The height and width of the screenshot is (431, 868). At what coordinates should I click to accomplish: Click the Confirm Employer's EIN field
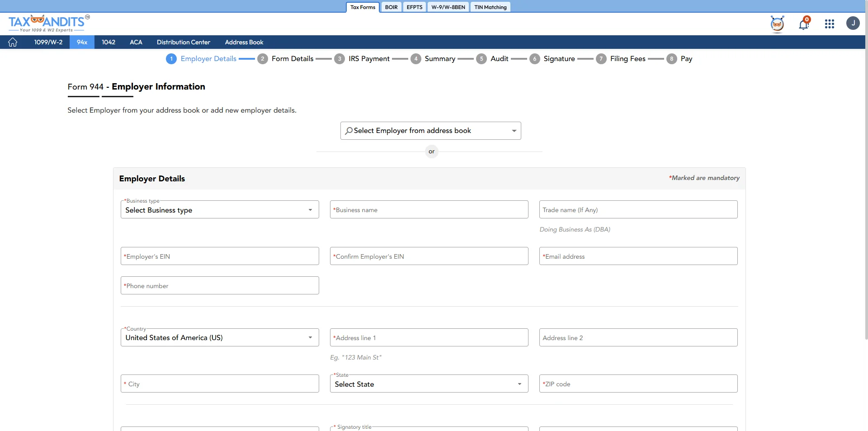click(429, 256)
